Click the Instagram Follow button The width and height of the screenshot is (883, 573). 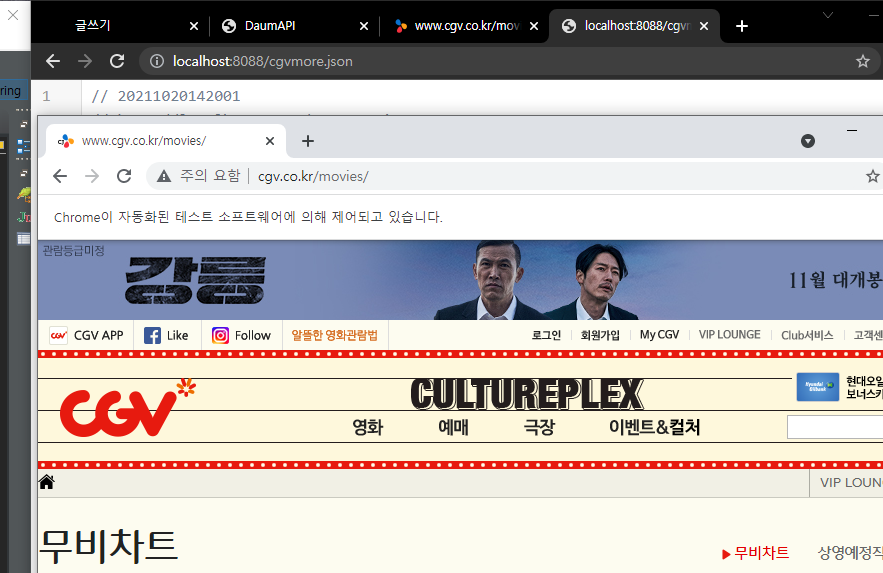(x=241, y=335)
